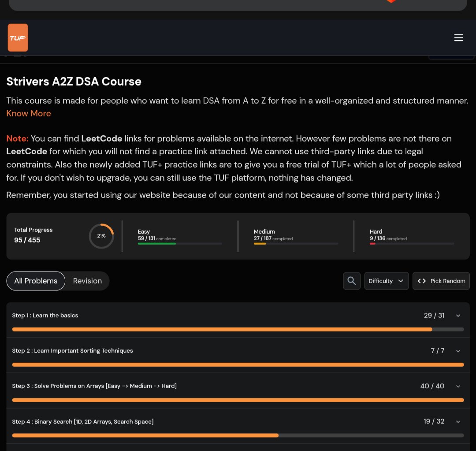
Task: Click the TUF orange logo
Action: click(x=18, y=37)
